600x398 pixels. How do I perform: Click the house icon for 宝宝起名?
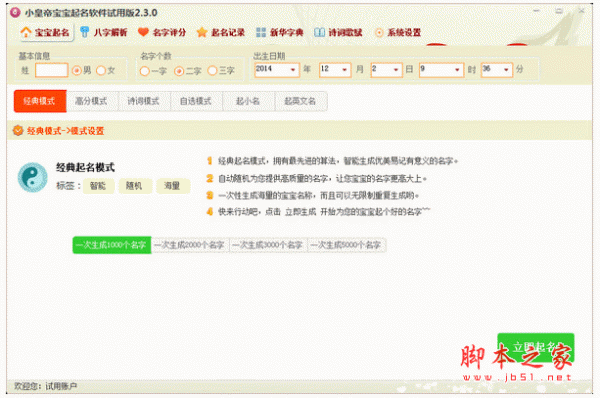click(x=26, y=32)
